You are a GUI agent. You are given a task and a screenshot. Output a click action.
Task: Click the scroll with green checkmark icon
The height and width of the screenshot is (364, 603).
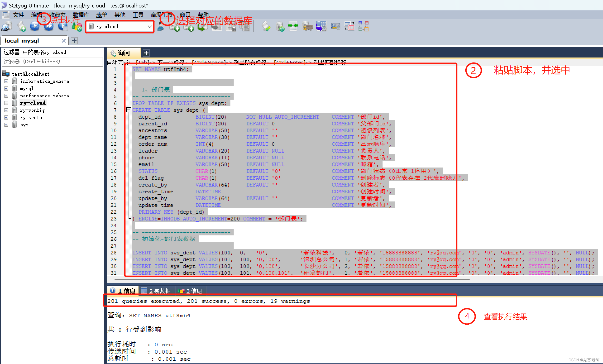pyautogui.click(x=266, y=26)
